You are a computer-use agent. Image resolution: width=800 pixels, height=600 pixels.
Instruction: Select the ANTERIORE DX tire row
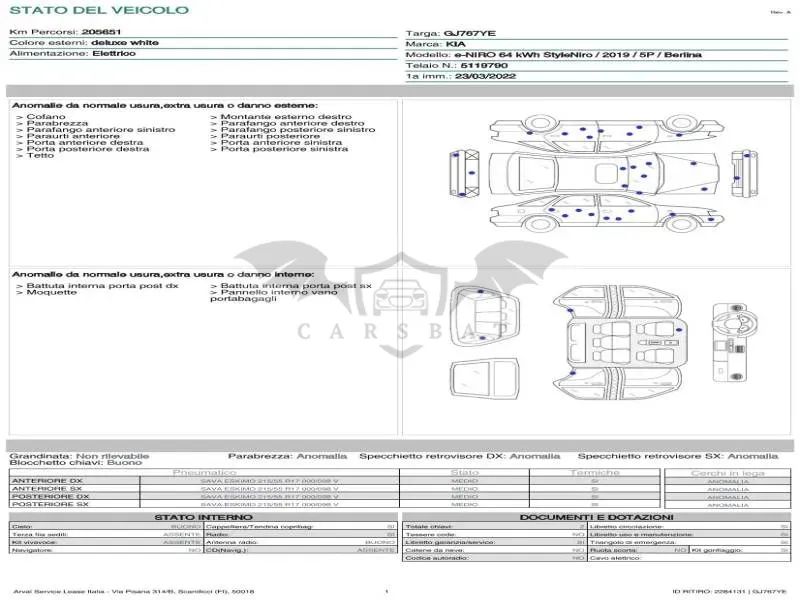coord(204,481)
